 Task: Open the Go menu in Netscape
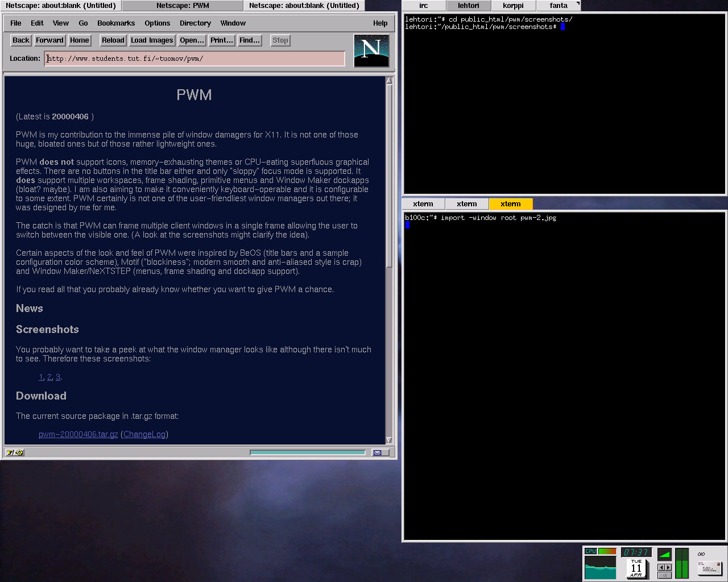click(83, 23)
